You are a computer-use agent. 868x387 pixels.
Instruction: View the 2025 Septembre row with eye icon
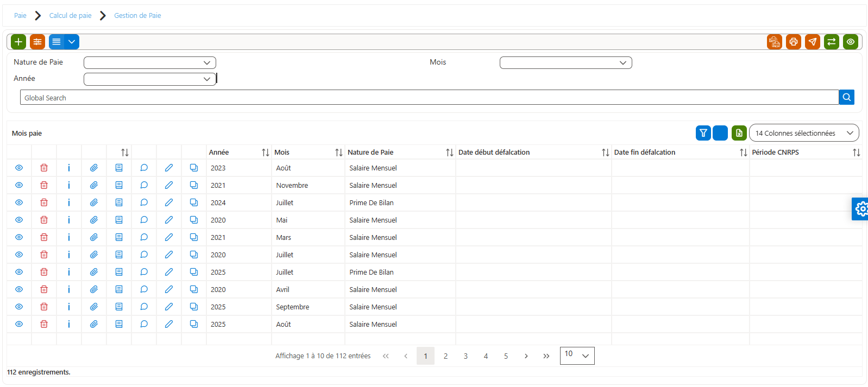point(19,307)
